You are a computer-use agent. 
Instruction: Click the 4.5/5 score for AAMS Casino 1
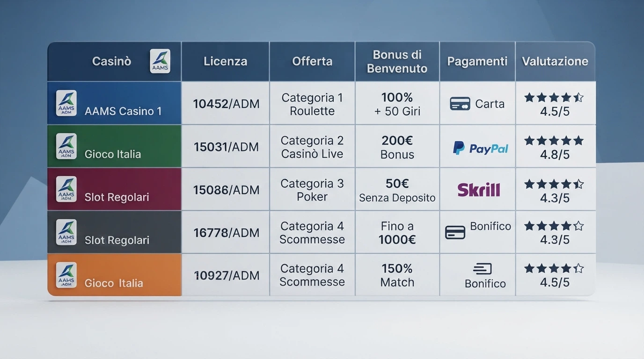tap(555, 112)
